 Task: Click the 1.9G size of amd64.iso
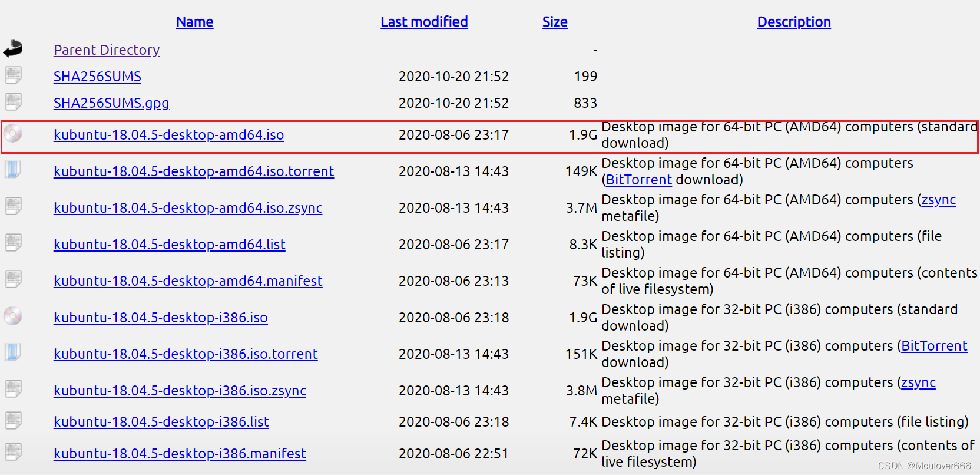point(583,135)
